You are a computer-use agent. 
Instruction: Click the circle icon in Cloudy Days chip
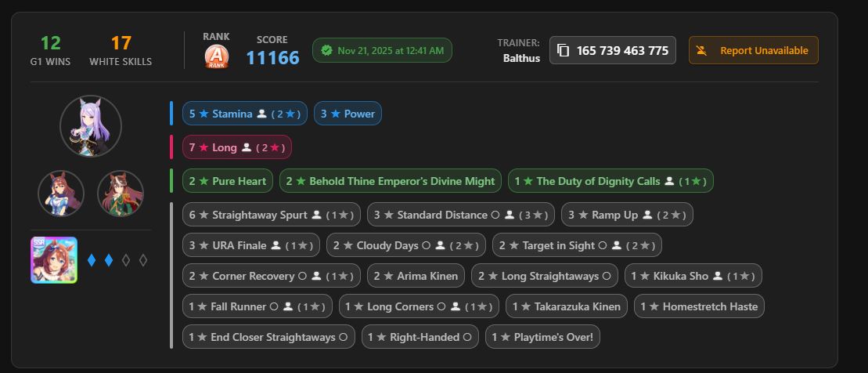[x=426, y=245]
